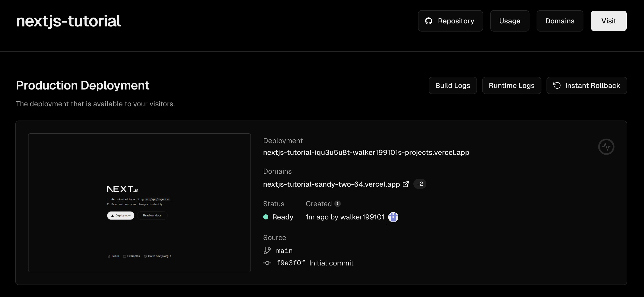Screen dimensions: 644x297
Task: Click the commit icon beside f9e3f0f
Action: pyautogui.click(x=267, y=263)
